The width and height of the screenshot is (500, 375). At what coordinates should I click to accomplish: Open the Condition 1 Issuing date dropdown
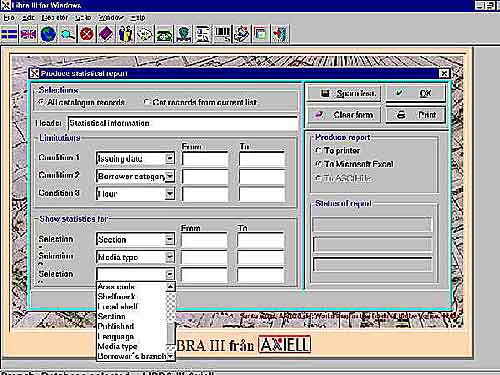(x=170, y=159)
